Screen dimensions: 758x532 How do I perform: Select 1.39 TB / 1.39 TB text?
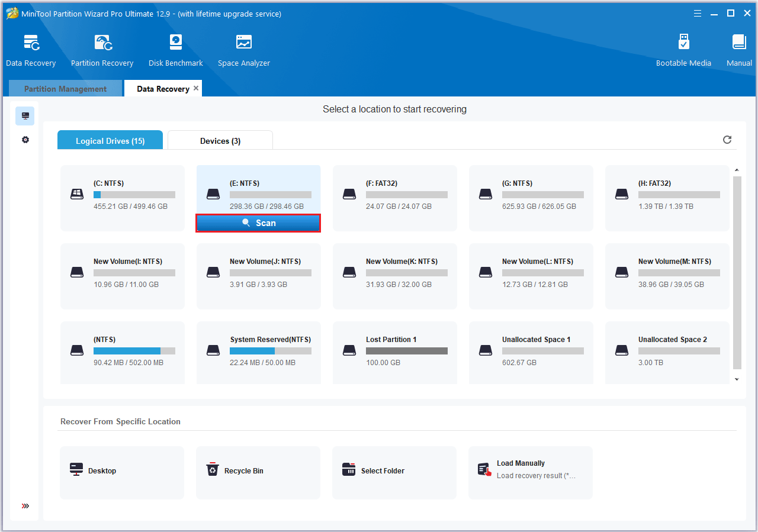click(666, 207)
